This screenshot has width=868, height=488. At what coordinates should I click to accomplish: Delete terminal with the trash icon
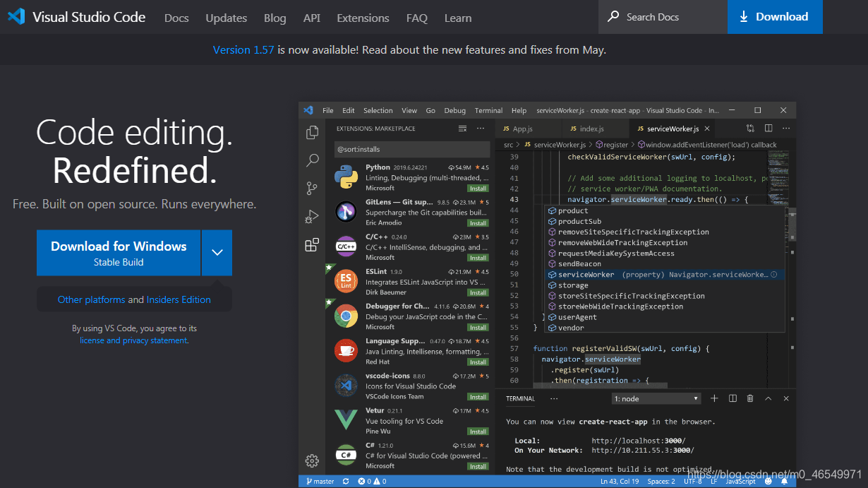pyautogui.click(x=750, y=399)
